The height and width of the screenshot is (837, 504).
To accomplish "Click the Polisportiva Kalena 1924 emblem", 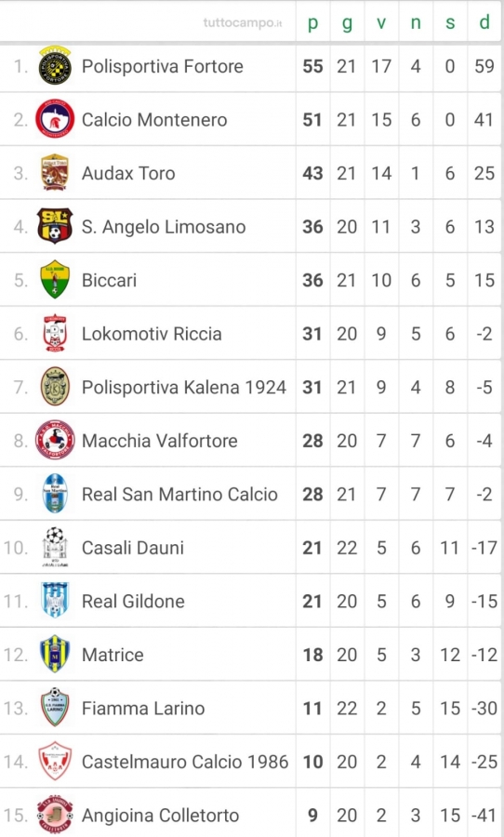I will pyautogui.click(x=55, y=387).
